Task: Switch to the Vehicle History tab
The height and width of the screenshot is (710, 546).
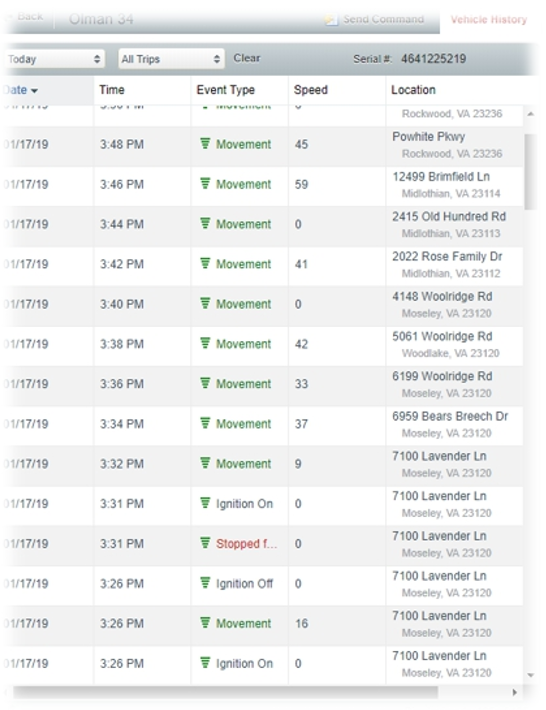Action: click(x=489, y=19)
